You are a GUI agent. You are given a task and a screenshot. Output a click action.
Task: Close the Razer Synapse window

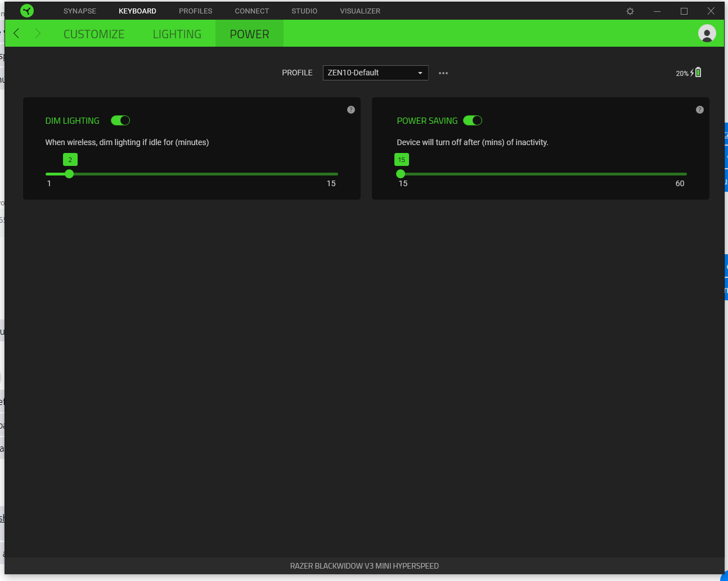[x=711, y=11]
